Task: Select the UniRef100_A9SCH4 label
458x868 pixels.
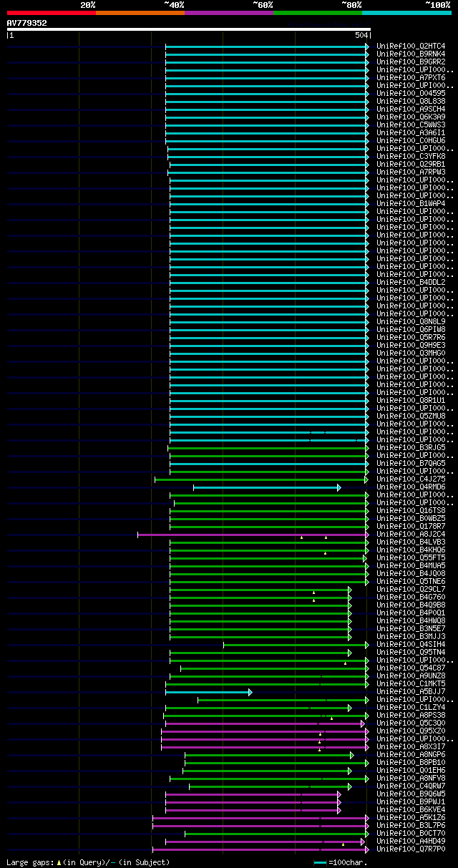Action: click(x=411, y=109)
